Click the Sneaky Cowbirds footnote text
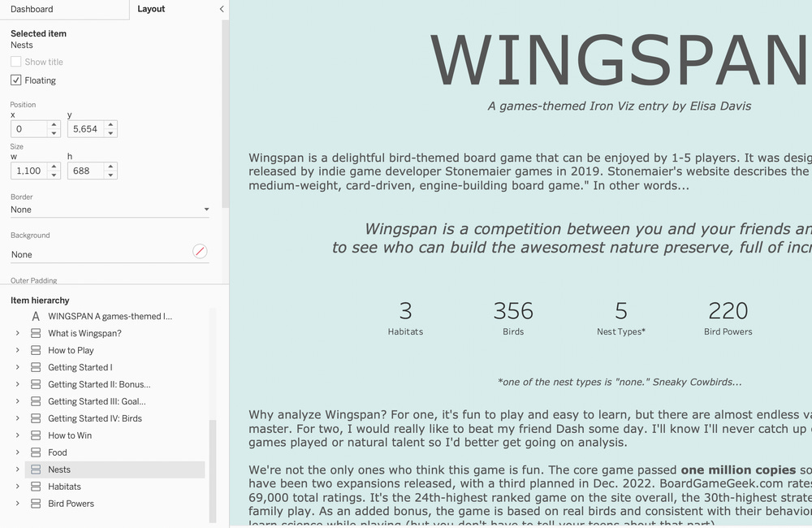The width and height of the screenshot is (812, 528). tap(620, 383)
